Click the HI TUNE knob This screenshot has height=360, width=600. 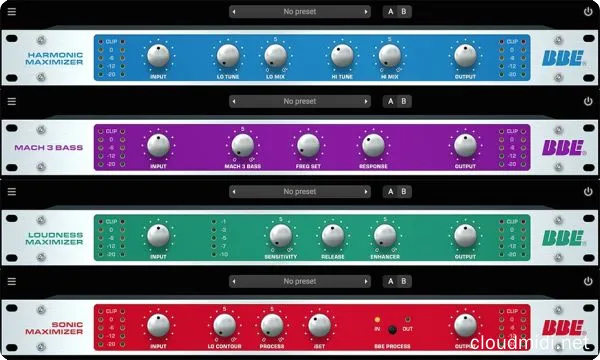tap(342, 56)
